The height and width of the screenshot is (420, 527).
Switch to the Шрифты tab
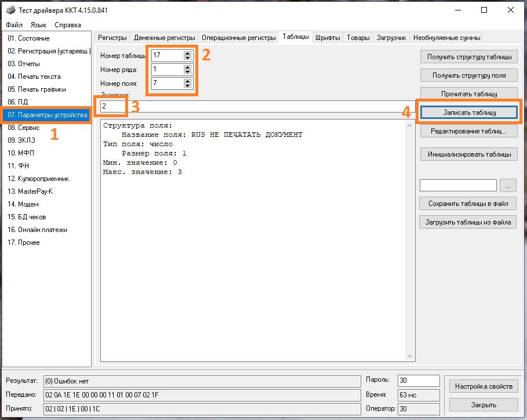tap(328, 38)
